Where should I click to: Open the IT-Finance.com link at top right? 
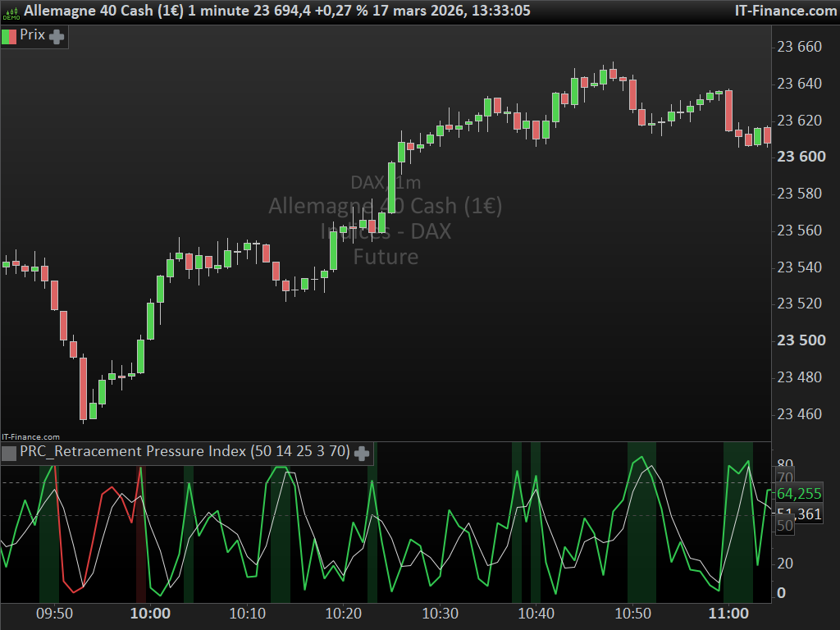(785, 11)
